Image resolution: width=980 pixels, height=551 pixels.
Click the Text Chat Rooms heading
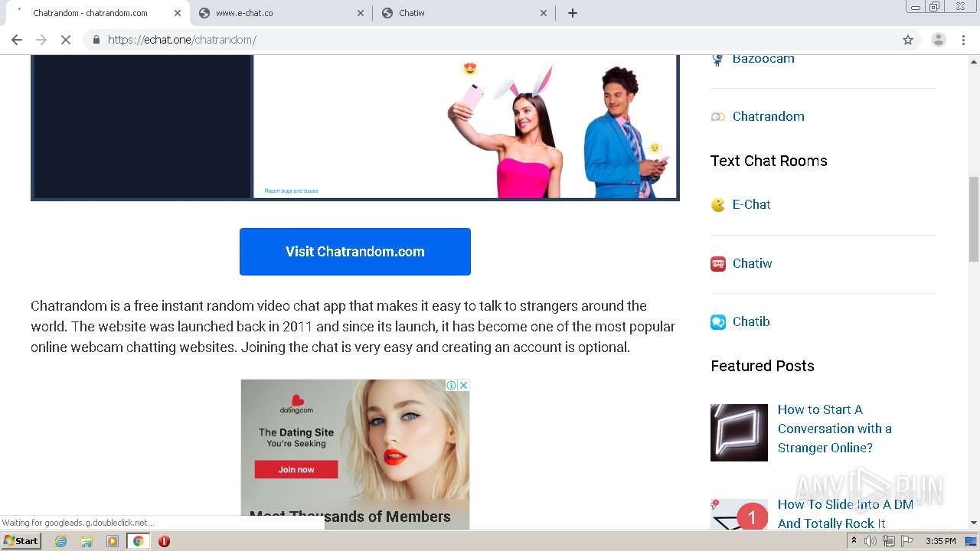tap(769, 161)
